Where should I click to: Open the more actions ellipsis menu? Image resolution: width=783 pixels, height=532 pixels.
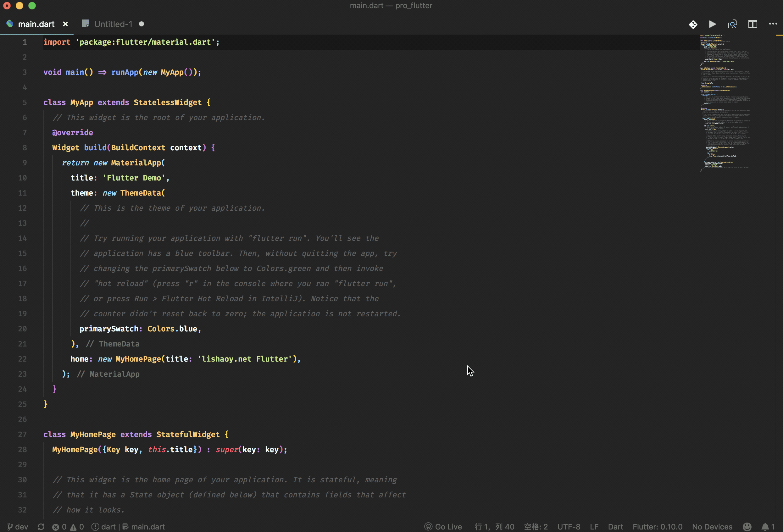773,24
